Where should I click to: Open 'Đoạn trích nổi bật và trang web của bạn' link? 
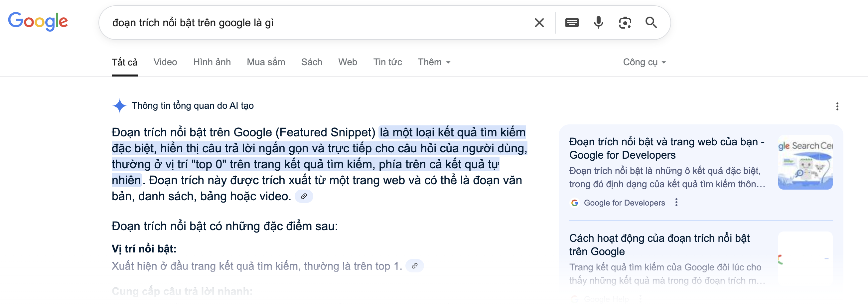pos(666,148)
